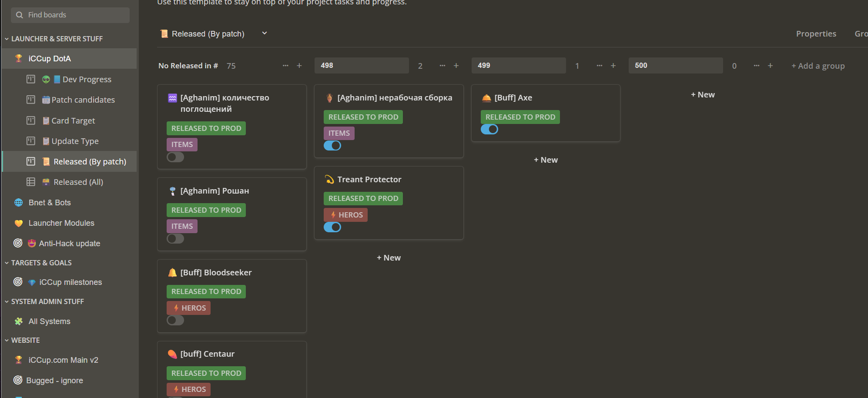This screenshot has width=868, height=398.
Task: Click the plus icon in the 498 column header
Action: [x=456, y=66]
